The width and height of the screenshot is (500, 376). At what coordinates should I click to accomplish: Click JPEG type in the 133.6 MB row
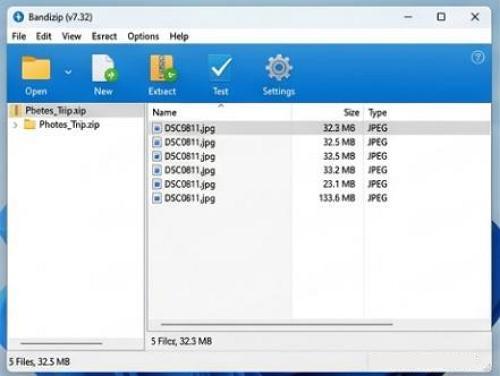click(377, 198)
